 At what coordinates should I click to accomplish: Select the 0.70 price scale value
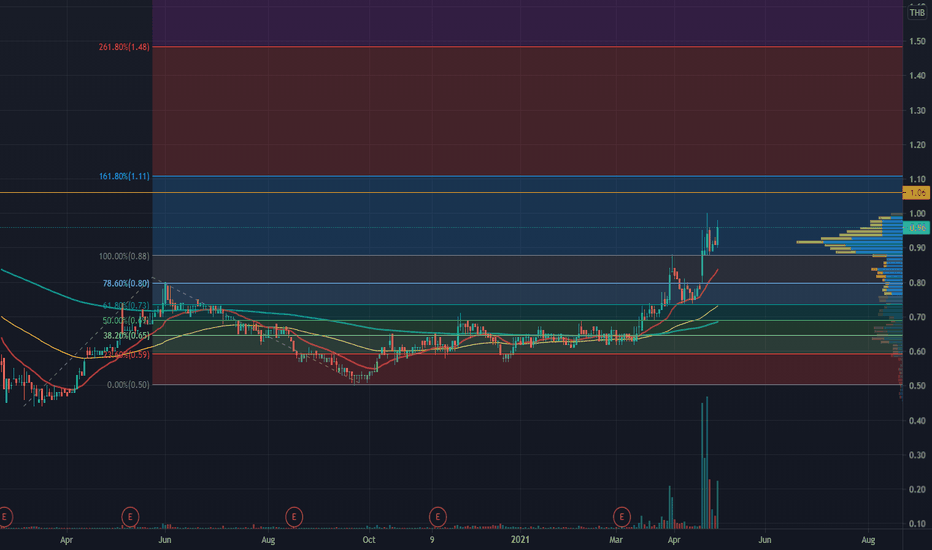[x=917, y=318]
